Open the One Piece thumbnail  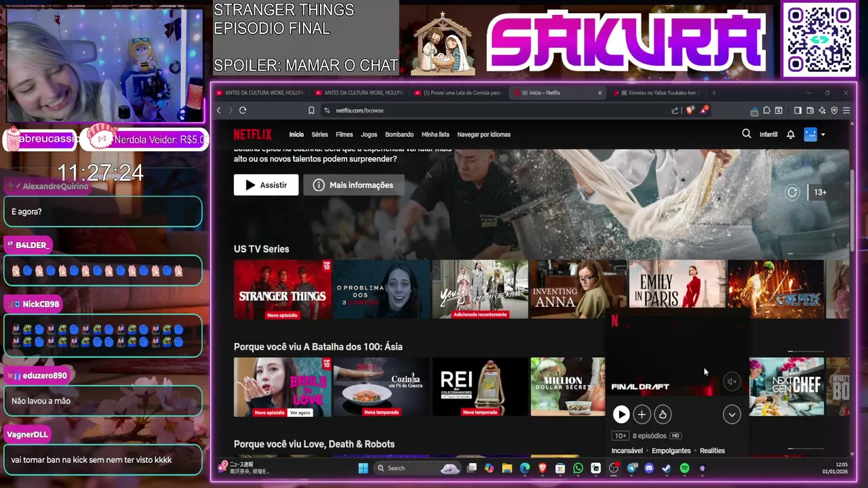776,289
